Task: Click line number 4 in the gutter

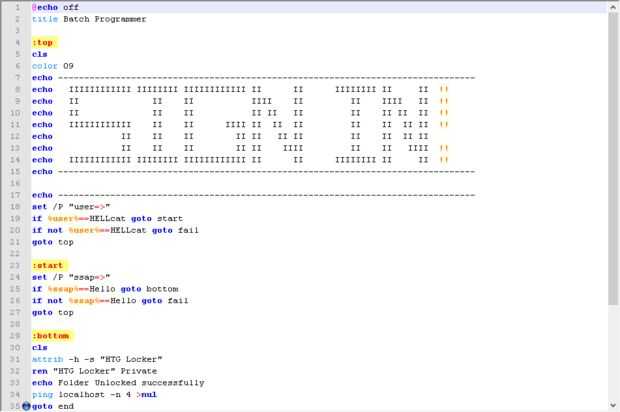Action: coord(17,43)
